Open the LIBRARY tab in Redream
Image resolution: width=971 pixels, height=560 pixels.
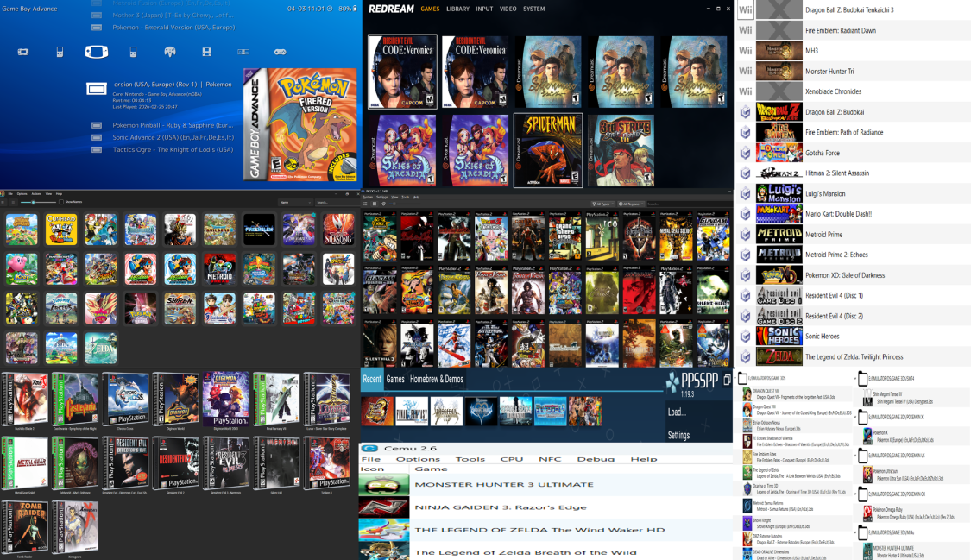pyautogui.click(x=457, y=9)
